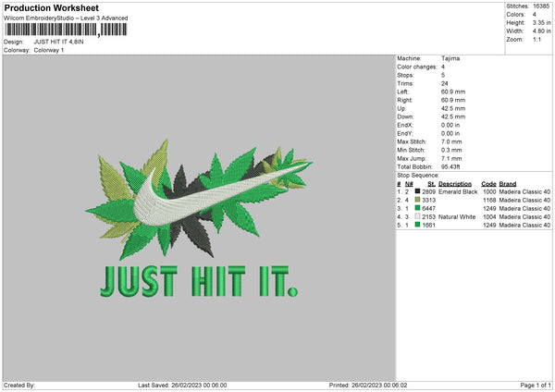Click the Width value 4.80 in
The image size is (555, 392).
[x=541, y=31]
